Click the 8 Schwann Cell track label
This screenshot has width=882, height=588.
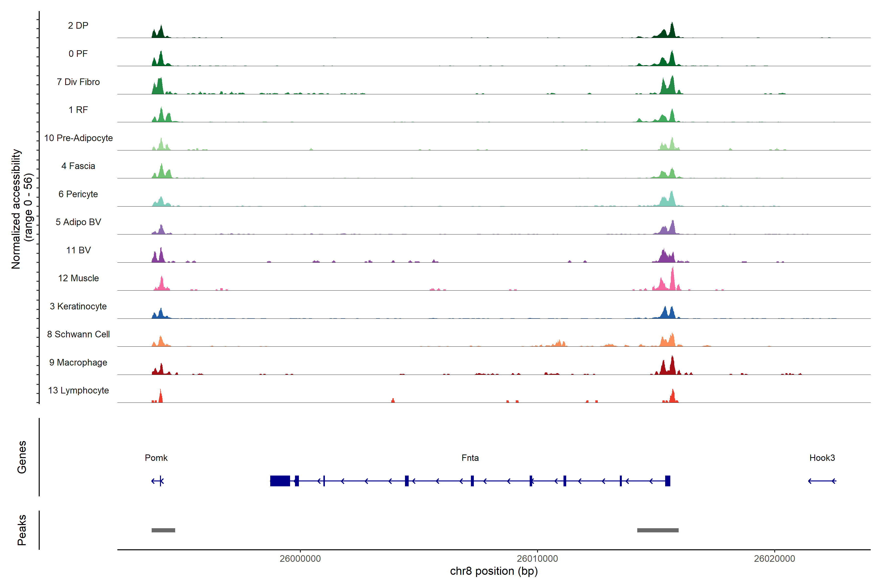pyautogui.click(x=78, y=334)
